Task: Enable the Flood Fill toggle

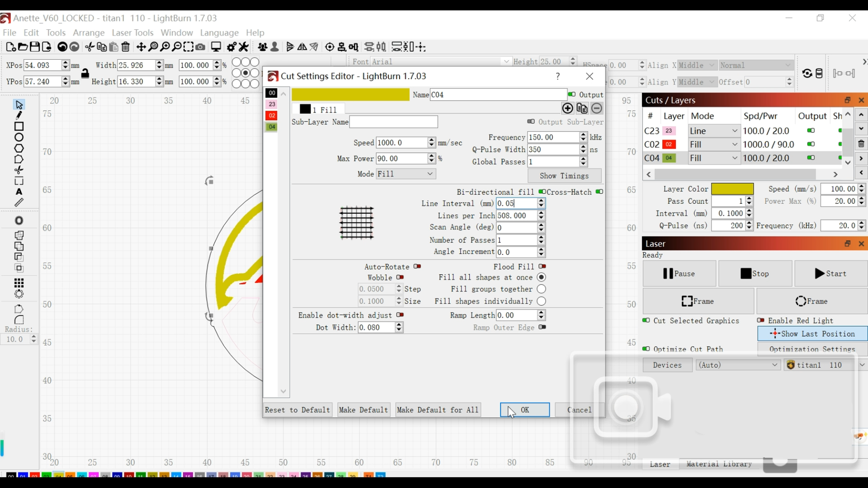Action: coord(542,267)
